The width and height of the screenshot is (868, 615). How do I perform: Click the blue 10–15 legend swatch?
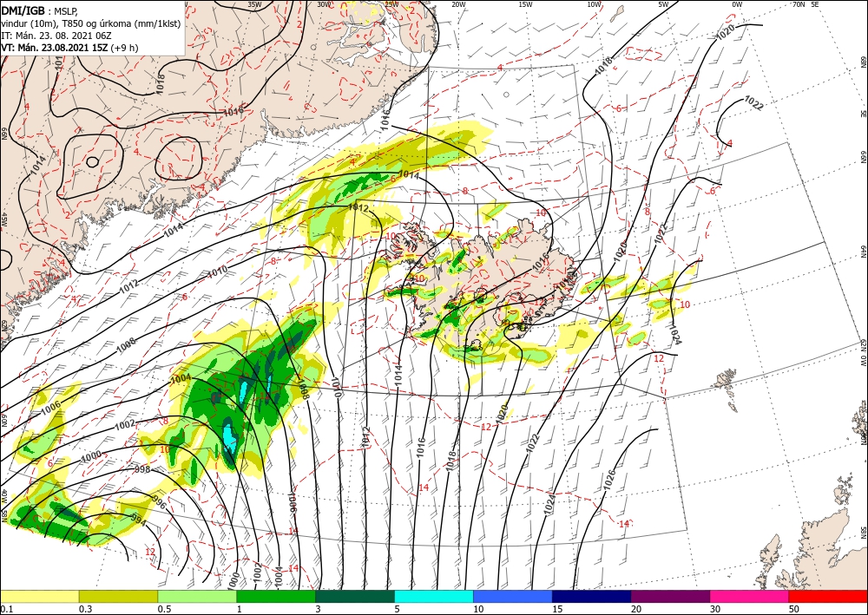tap(513, 596)
